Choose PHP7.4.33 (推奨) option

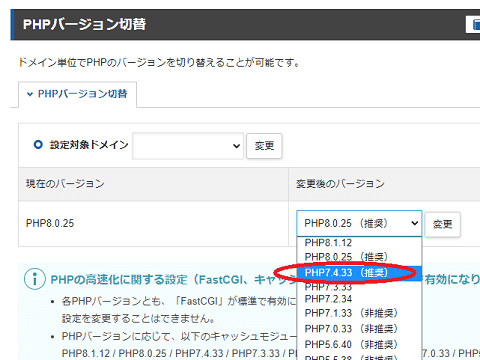[359, 273]
